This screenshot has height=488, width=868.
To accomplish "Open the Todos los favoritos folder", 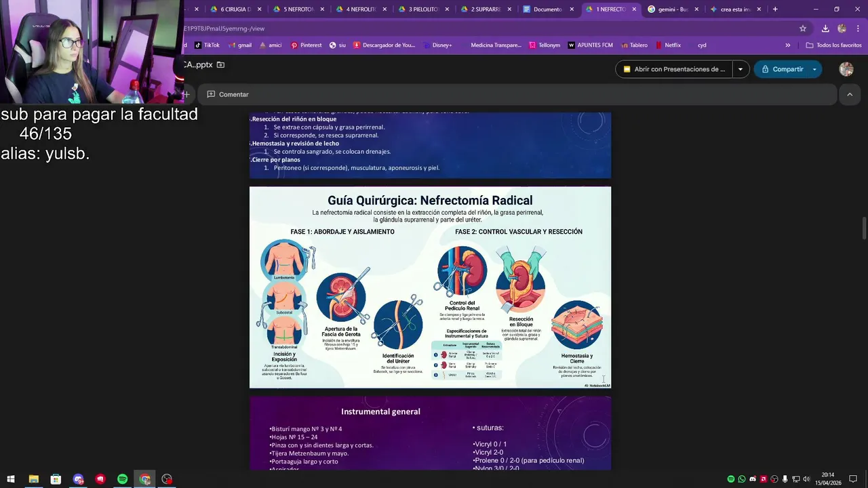I will (x=833, y=45).
